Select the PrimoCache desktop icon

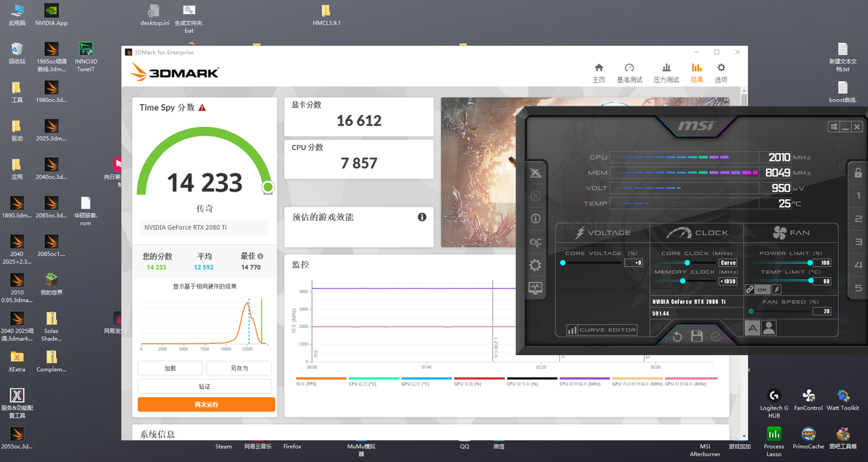pyautogui.click(x=808, y=438)
